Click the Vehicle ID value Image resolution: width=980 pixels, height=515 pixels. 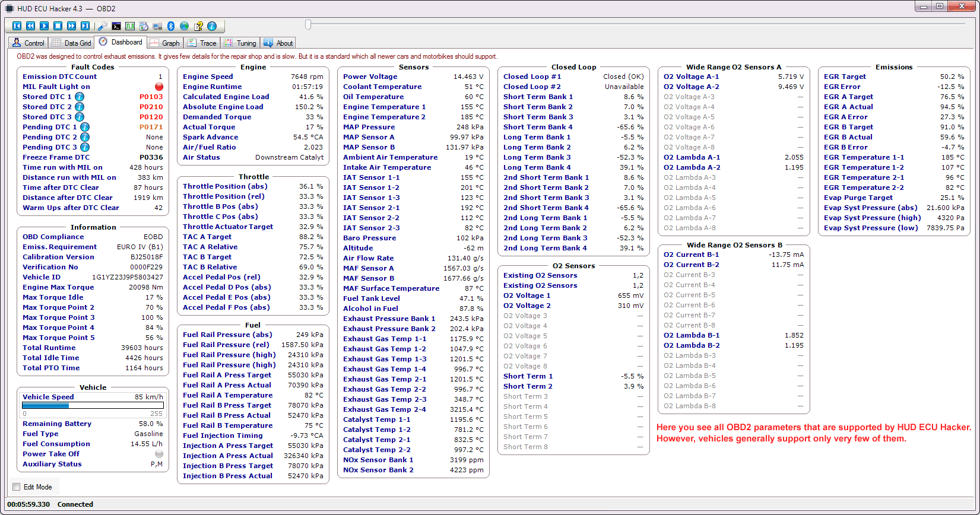tap(127, 277)
